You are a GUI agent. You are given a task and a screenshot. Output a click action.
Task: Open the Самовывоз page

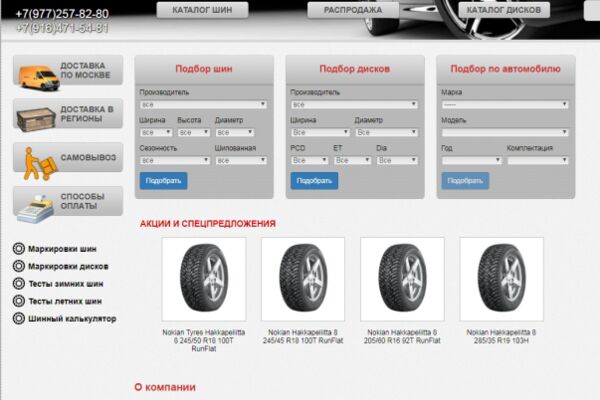point(68,157)
